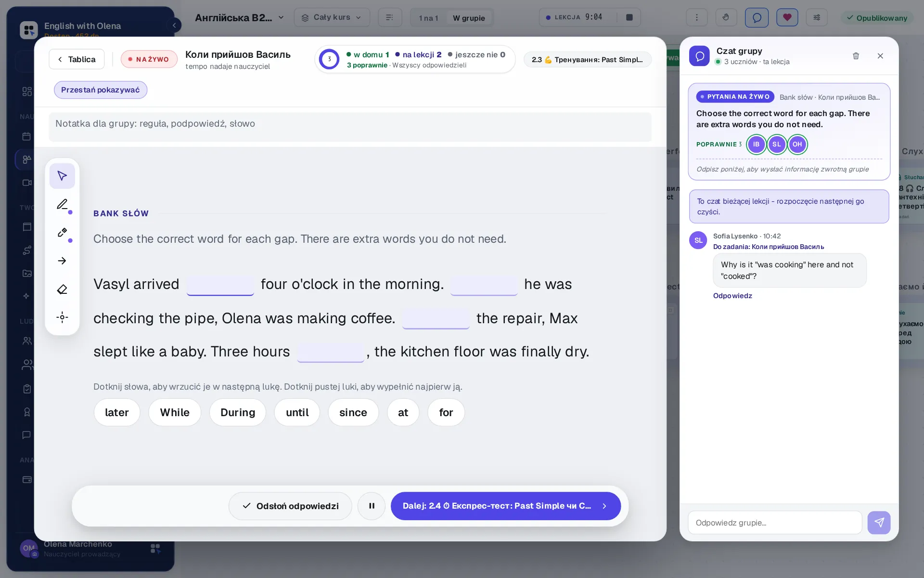This screenshot has width=924, height=578.
Task: Open the chat bubble icon in top bar
Action: pos(757,18)
